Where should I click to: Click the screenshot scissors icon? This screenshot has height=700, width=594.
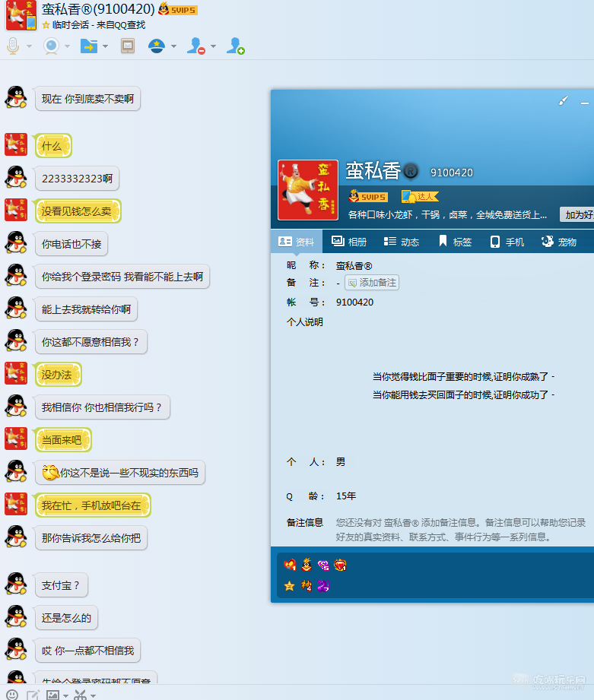pyautogui.click(x=81, y=695)
